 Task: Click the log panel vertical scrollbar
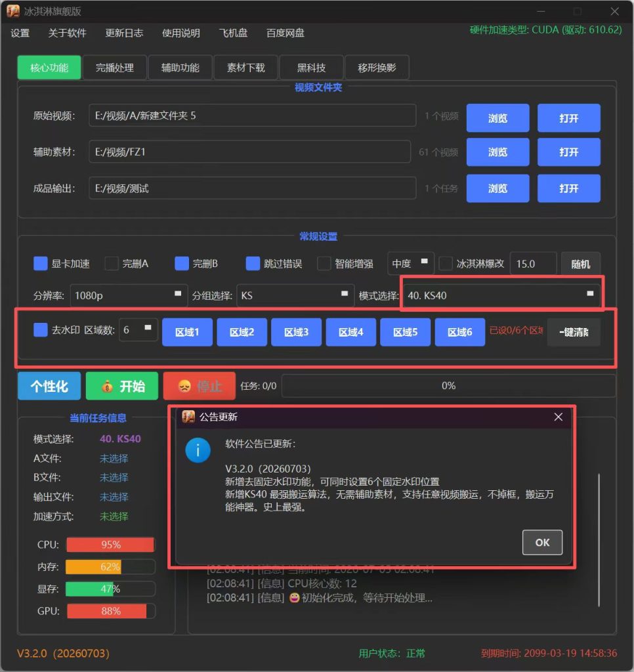click(x=599, y=540)
